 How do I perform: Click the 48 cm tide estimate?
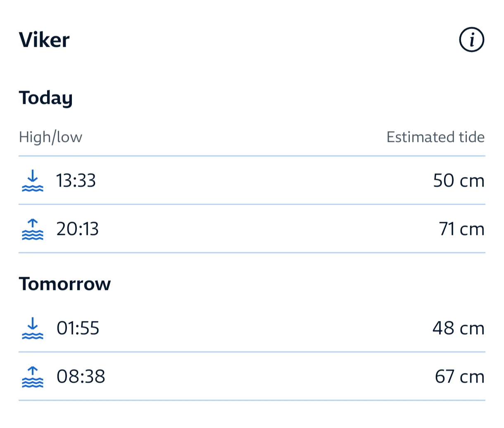[459, 328]
